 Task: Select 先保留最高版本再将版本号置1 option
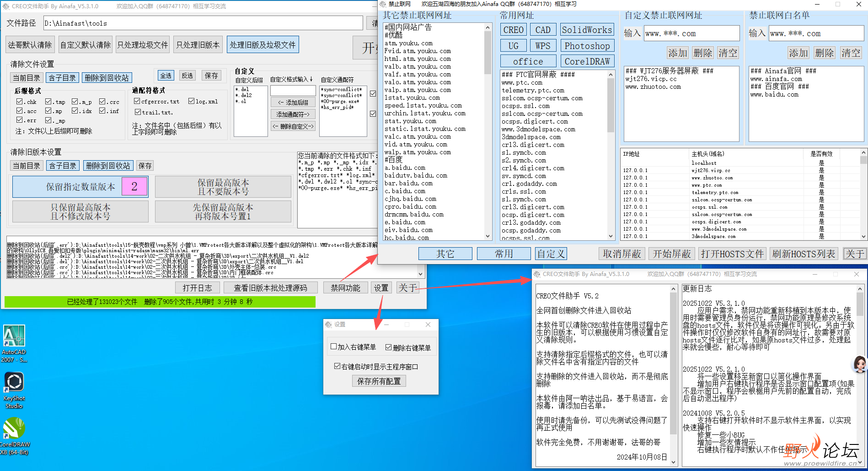(223, 211)
